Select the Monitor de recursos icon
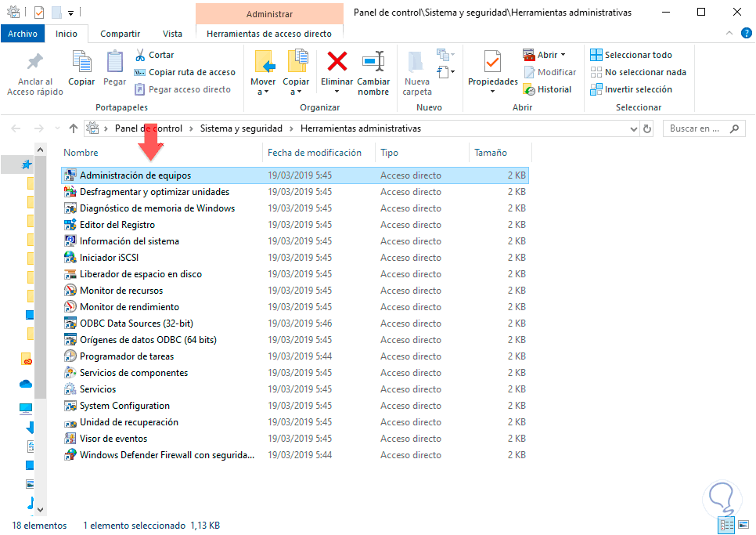 tap(70, 291)
